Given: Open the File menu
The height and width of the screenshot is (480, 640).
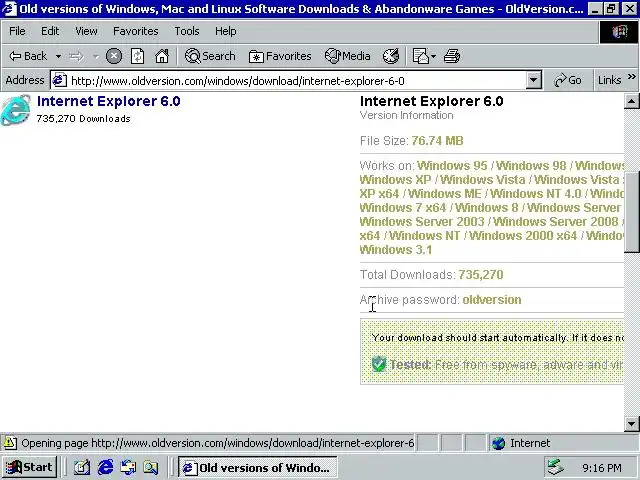Looking at the screenshot, I should (17, 31).
